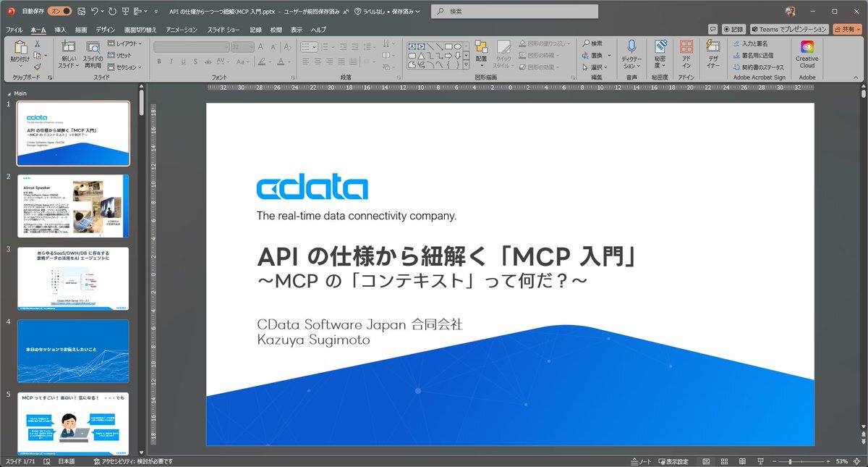Viewport: 868px width, 467px height.
Task: Select Normal view icon in status bar
Action: click(705, 461)
